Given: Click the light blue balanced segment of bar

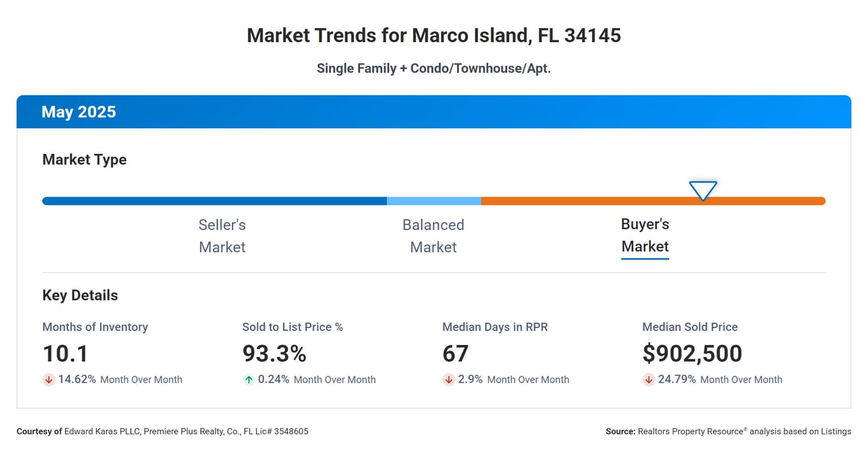Looking at the screenshot, I should (x=434, y=201).
